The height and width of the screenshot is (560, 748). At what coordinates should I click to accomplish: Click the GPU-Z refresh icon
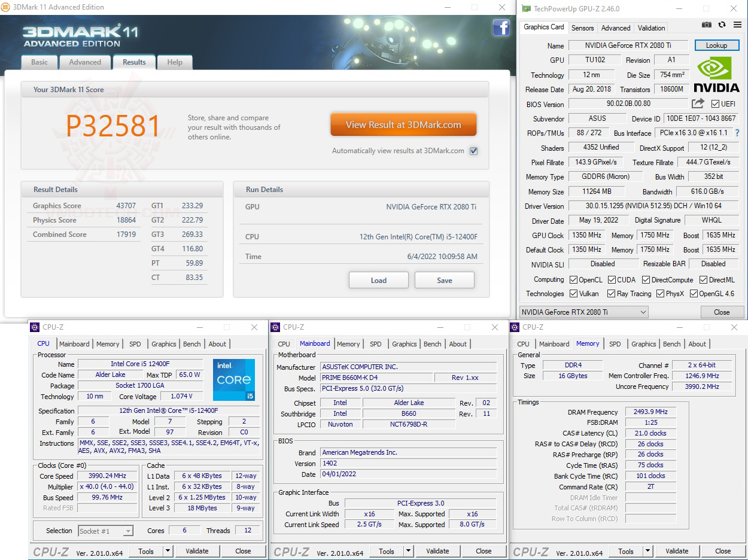point(720,24)
